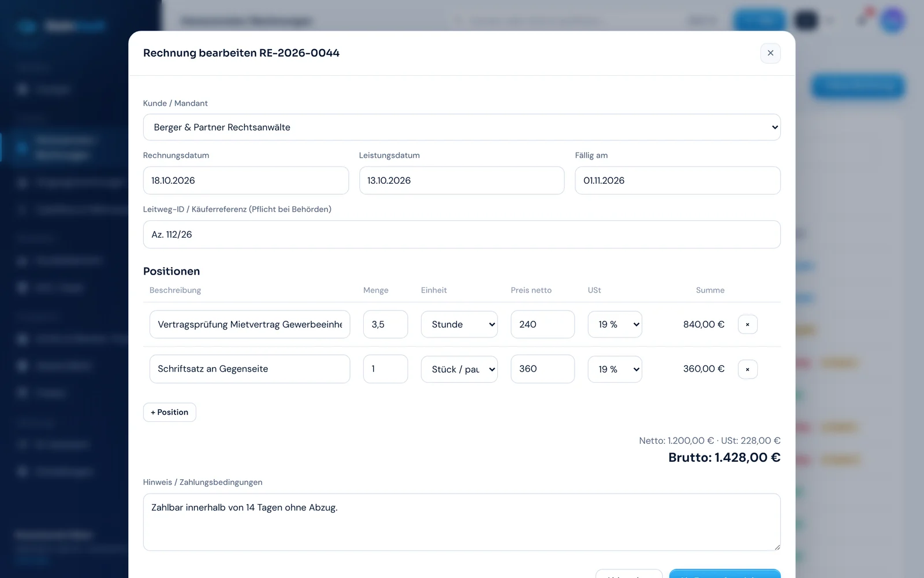This screenshot has width=924, height=578.
Task: Open the Stunde unit dropdown
Action: 459,324
